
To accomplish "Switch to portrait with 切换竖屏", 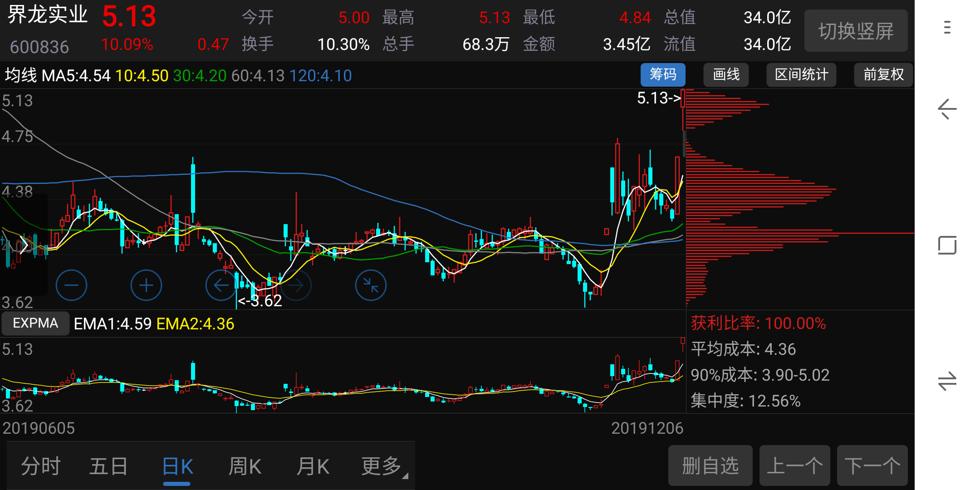I will pyautogui.click(x=856, y=31).
